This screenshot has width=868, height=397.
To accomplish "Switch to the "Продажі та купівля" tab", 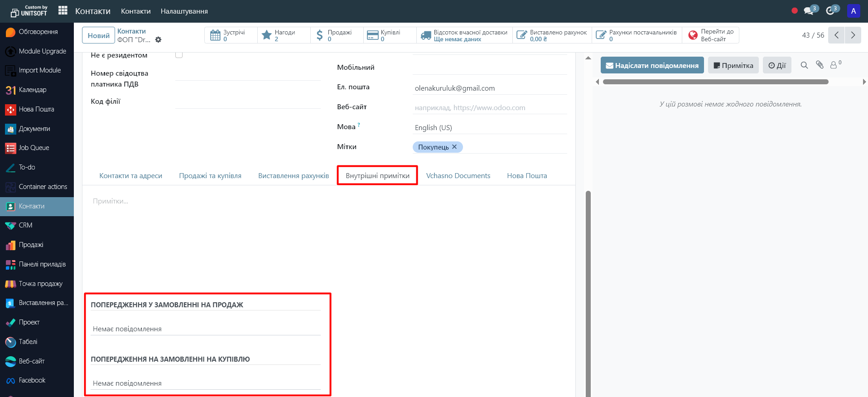I will tap(210, 176).
